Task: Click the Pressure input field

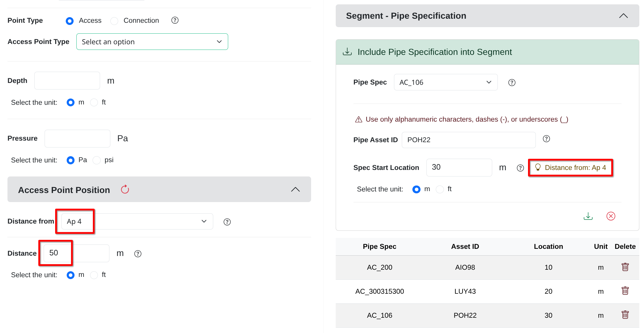Action: pyautogui.click(x=77, y=138)
